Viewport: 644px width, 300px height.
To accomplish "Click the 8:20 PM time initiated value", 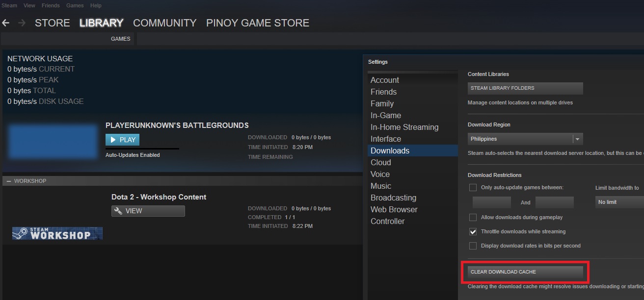I will click(x=302, y=147).
